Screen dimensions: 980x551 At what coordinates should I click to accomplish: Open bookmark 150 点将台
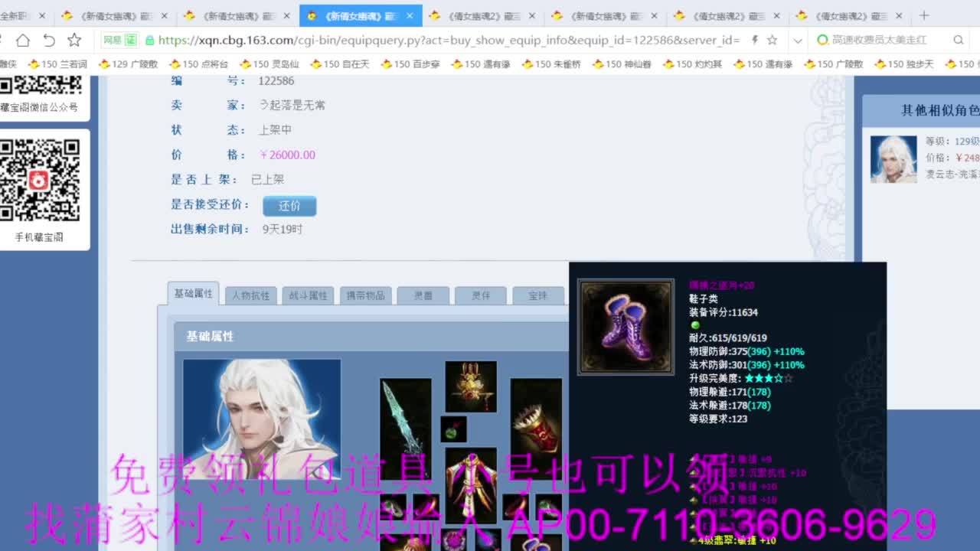click(x=198, y=64)
